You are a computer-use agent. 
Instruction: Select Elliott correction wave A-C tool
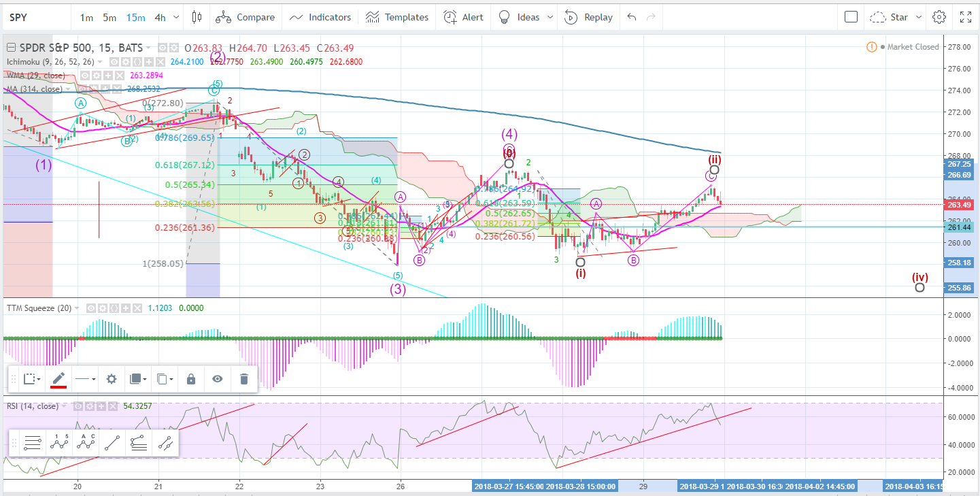point(85,443)
